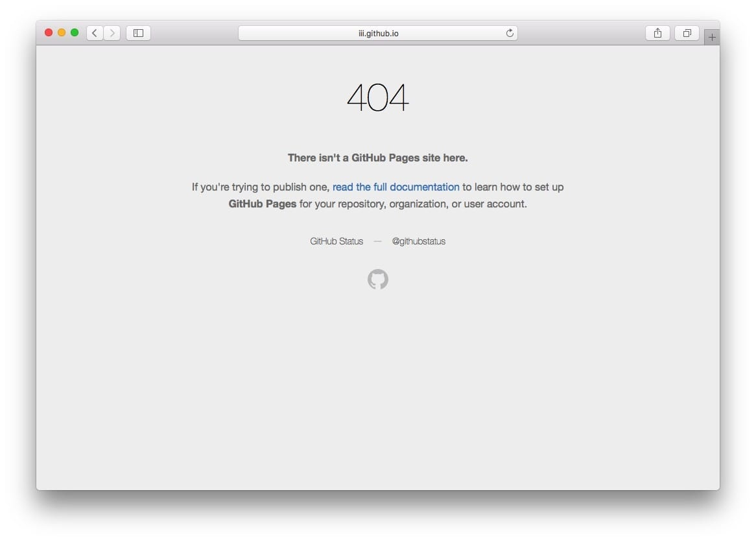
Task: Open the @githubstatus link
Action: tap(418, 241)
